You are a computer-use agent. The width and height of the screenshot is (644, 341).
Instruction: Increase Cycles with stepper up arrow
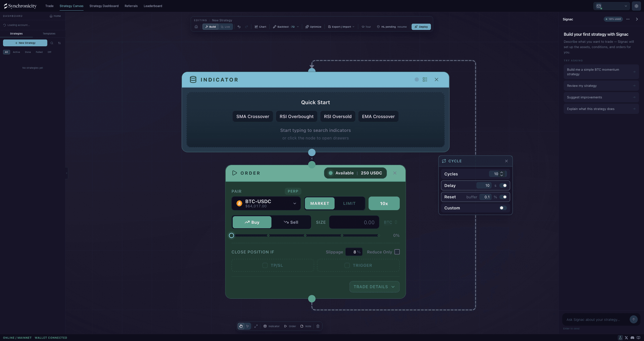click(502, 172)
